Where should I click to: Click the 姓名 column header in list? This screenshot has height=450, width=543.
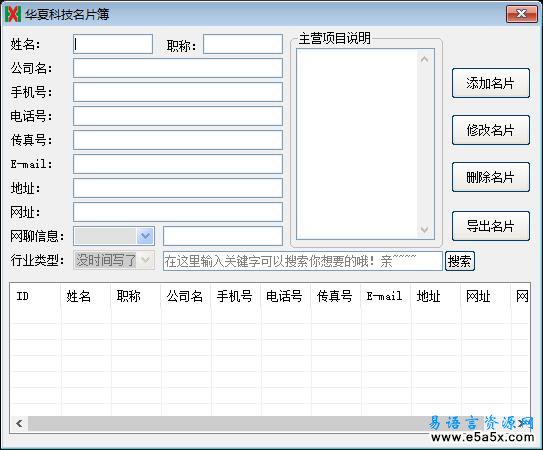(x=85, y=297)
